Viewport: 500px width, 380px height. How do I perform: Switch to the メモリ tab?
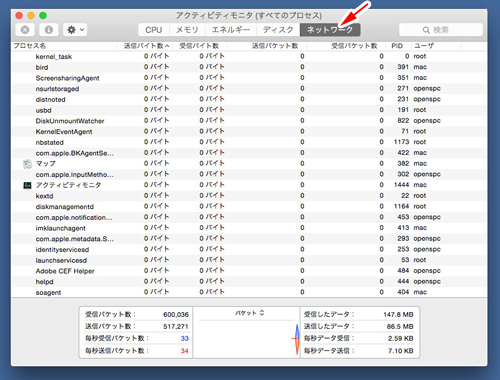point(187,30)
